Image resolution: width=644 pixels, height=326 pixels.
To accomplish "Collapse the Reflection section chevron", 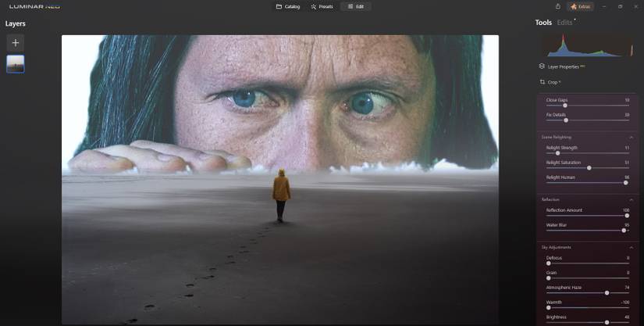I will tap(632, 200).
